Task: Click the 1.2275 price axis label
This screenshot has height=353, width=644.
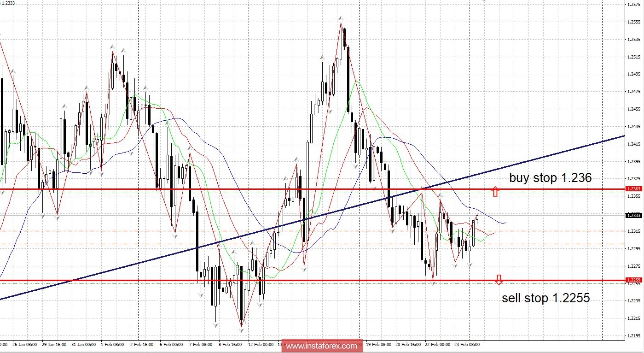Action: tap(634, 266)
